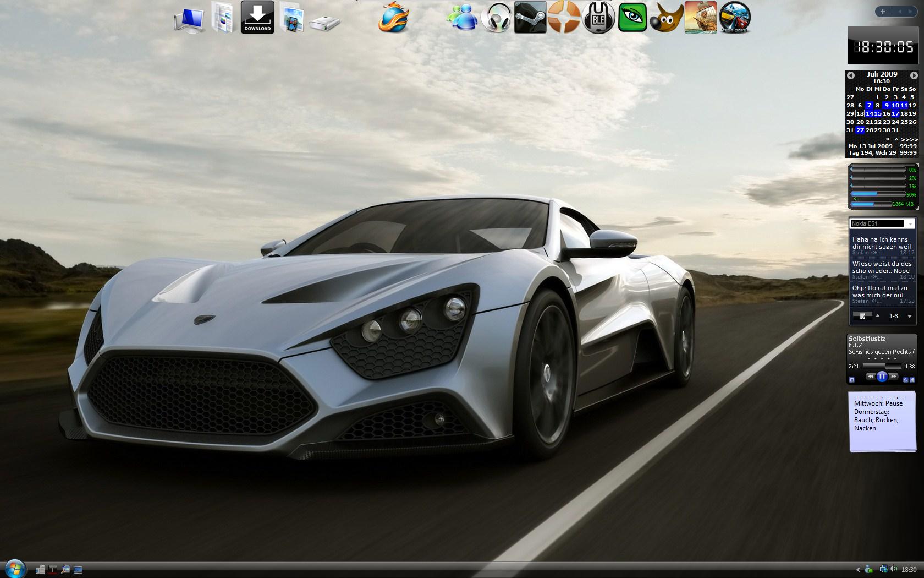Open the hard drive dock icon
The height and width of the screenshot is (578, 924).
point(325,23)
